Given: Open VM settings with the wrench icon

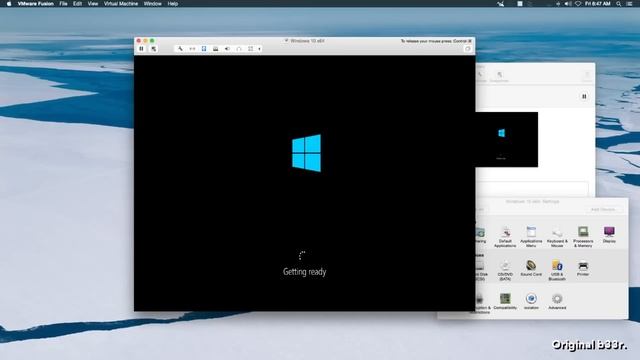Looking at the screenshot, I should (x=180, y=49).
